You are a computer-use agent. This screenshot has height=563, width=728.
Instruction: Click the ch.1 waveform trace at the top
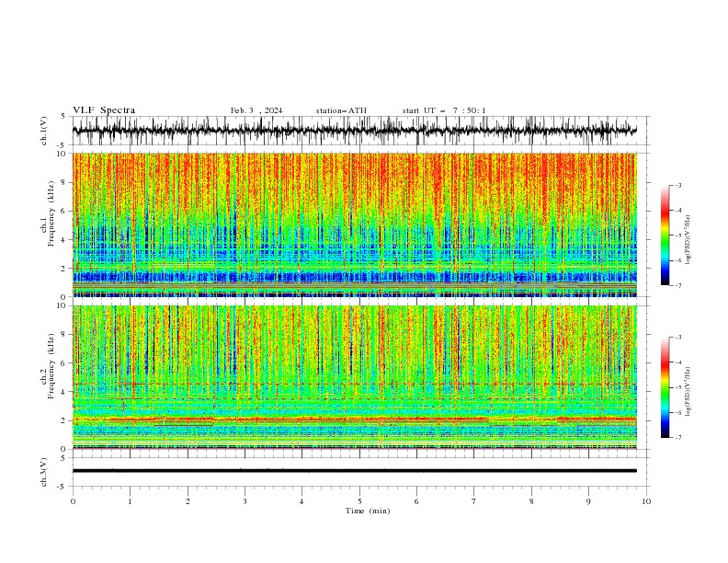[x=354, y=131]
